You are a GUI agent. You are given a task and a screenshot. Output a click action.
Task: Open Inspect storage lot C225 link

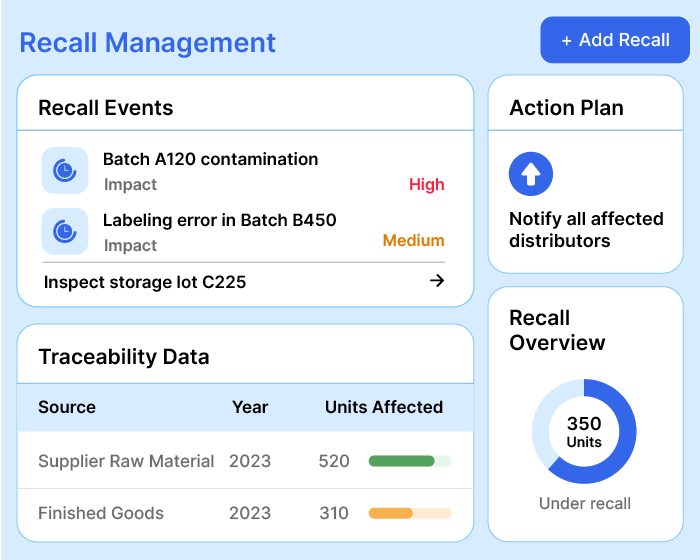145,282
